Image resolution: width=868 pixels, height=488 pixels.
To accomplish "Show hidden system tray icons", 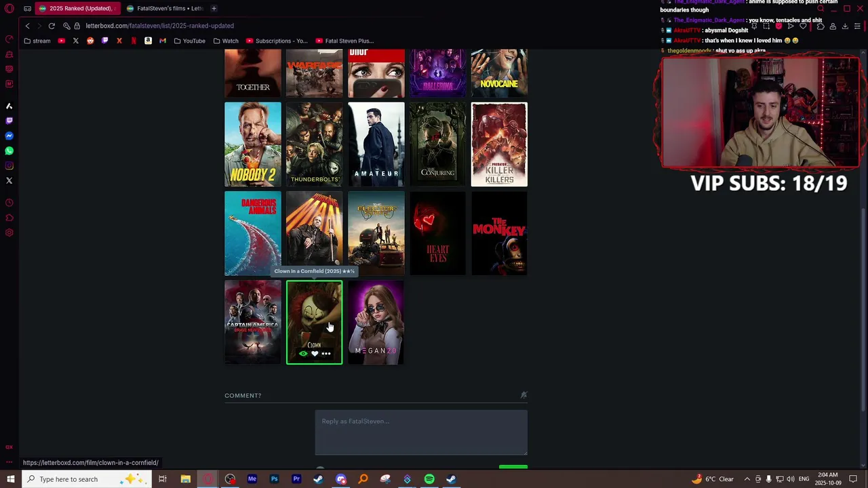I will point(747,479).
